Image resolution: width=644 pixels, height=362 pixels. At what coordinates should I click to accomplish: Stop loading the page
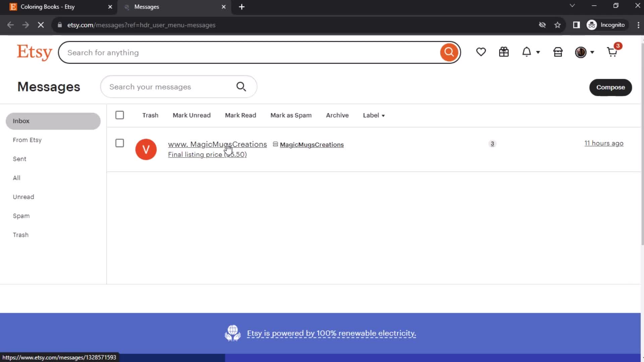(41, 25)
